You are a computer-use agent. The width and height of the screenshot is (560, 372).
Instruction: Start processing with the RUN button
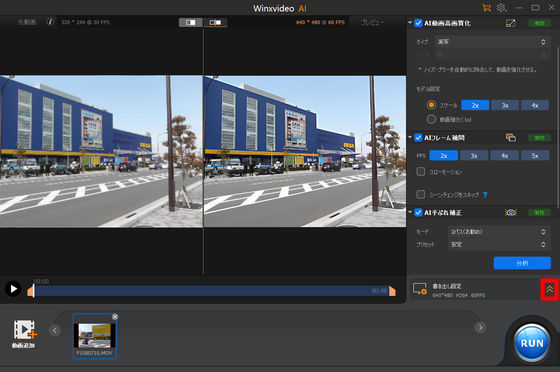[532, 343]
